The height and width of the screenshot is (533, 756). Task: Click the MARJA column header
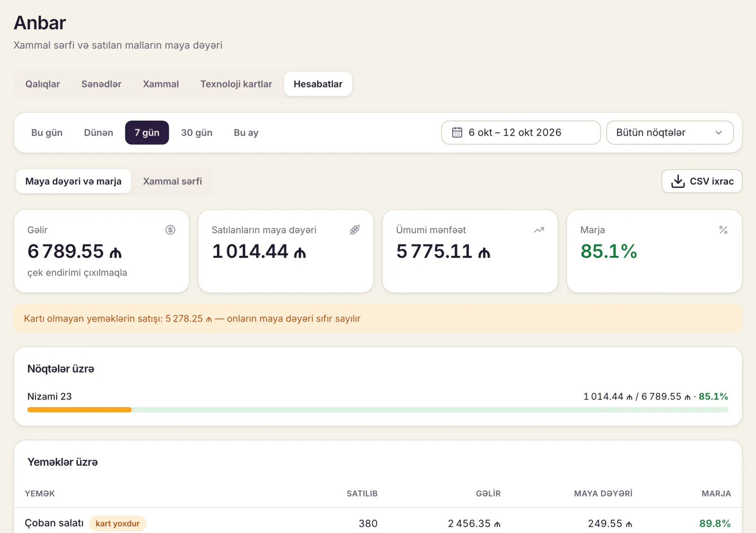(x=716, y=493)
